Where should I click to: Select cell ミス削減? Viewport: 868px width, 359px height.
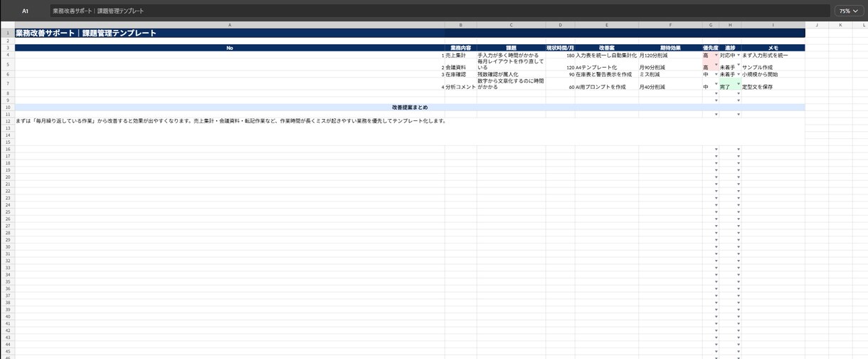[670, 74]
